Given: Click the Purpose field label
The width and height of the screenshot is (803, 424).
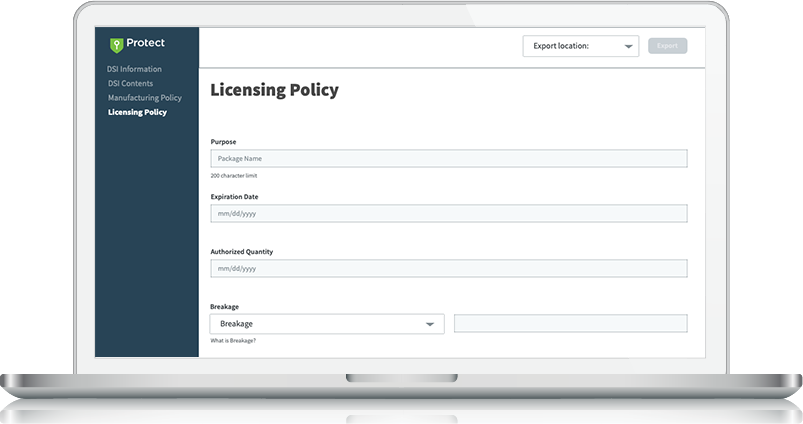Looking at the screenshot, I should coord(223,142).
